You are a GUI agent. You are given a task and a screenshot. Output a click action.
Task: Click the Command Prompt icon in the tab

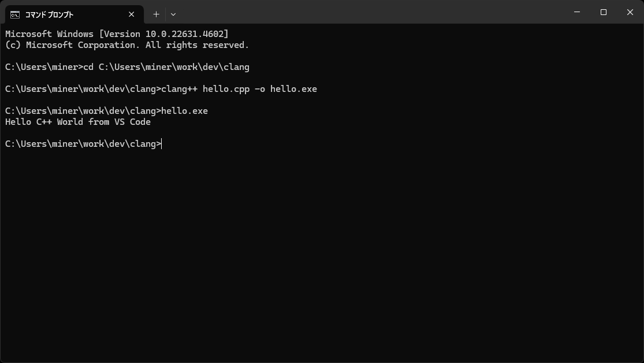[x=15, y=14]
